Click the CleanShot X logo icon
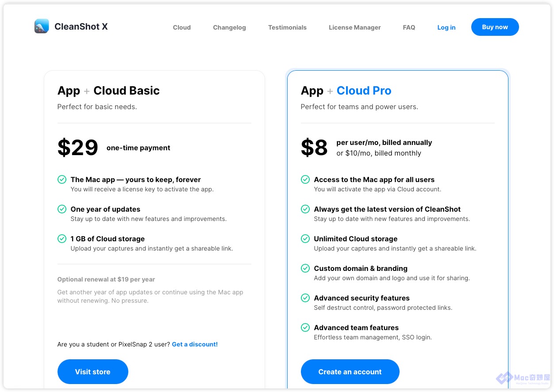The width and height of the screenshot is (554, 392). pyautogui.click(x=42, y=27)
